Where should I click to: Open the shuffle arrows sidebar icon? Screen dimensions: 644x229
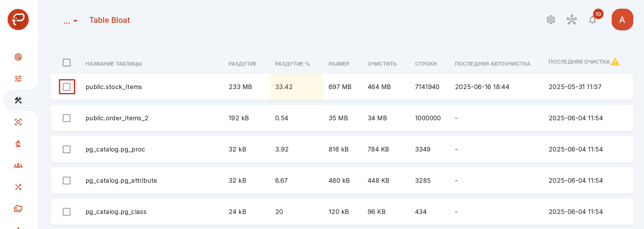tap(18, 187)
